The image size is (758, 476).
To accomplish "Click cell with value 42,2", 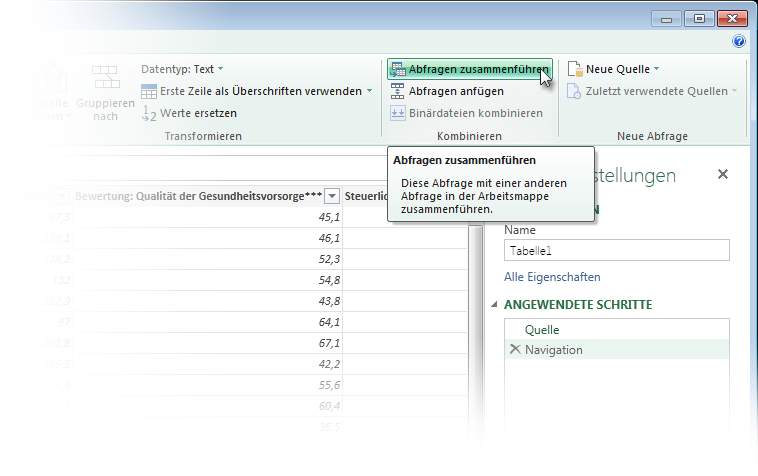I will pos(207,364).
